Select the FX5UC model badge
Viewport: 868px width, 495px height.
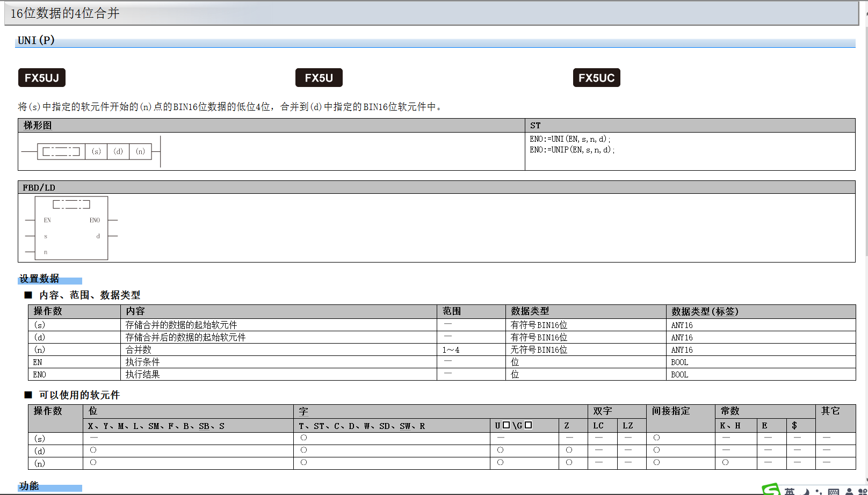point(596,78)
